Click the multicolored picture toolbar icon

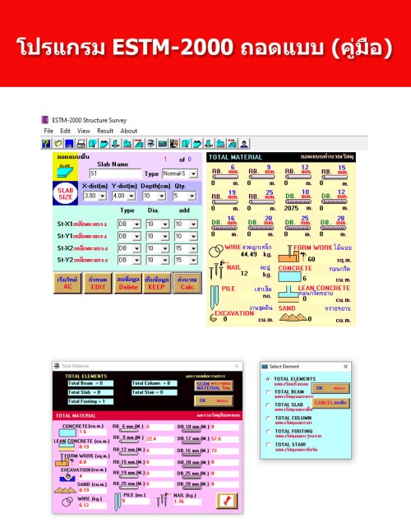[174, 144]
